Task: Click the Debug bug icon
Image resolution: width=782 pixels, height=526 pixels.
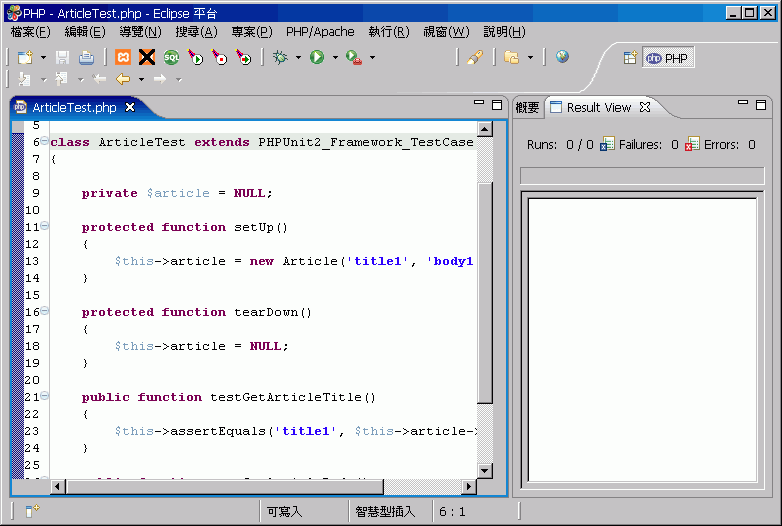Action: point(280,57)
